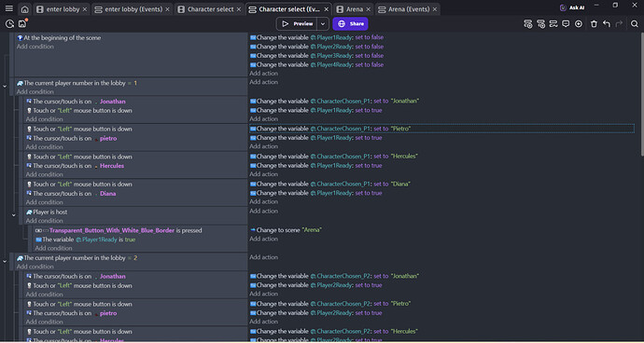This screenshot has width=644, height=343.
Task: Choose and add an event type
Action: pos(579,24)
